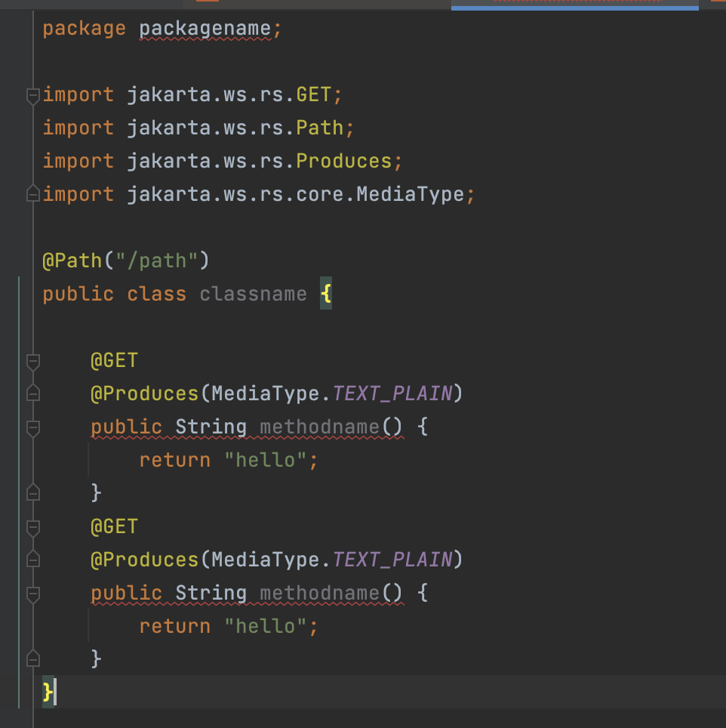The image size is (726, 728).
Task: Click the fold icon next to the MediaType import
Action: pos(32,194)
